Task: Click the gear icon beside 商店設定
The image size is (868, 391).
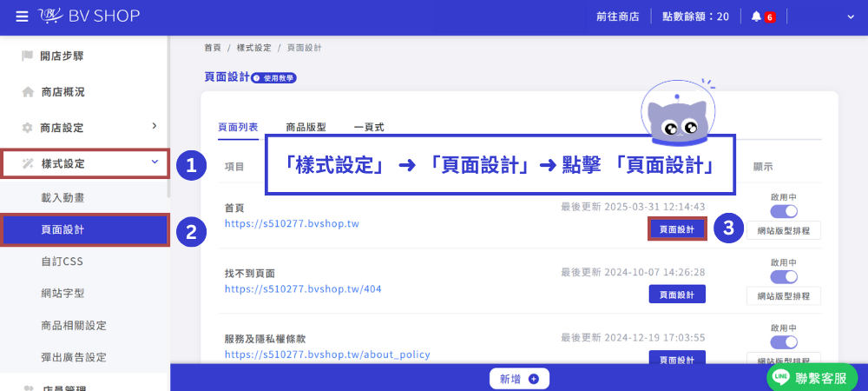Action: point(27,128)
